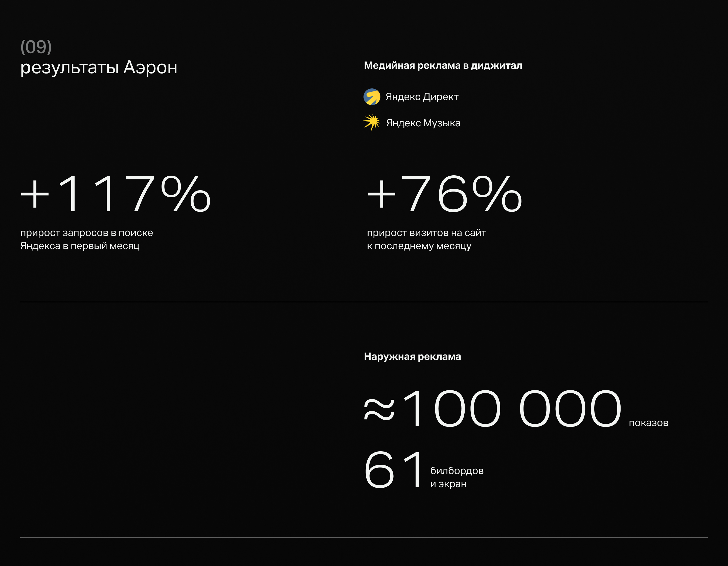Click the +117% statistic figure
The width and height of the screenshot is (728, 566).
pos(115,194)
